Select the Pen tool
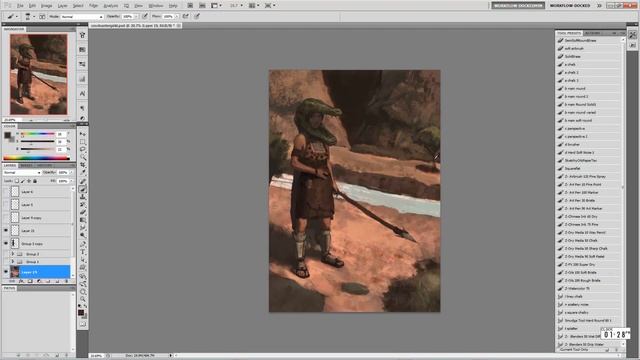Viewport: 640px width, 360px height. 83,244
